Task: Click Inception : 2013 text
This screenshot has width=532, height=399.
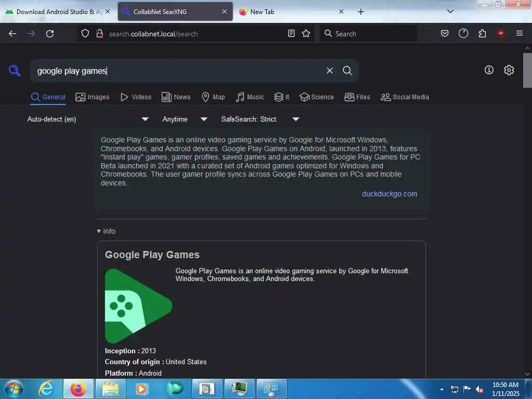Action: click(130, 351)
